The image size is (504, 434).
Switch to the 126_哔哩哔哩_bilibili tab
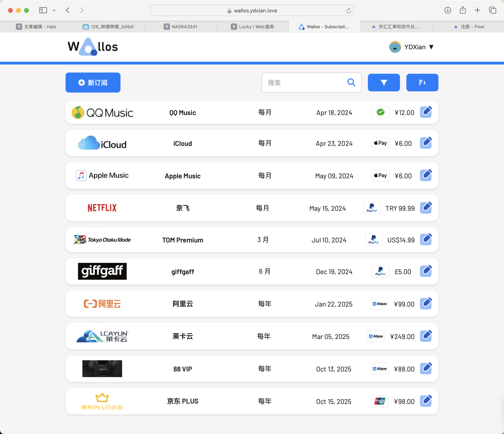coord(108,27)
